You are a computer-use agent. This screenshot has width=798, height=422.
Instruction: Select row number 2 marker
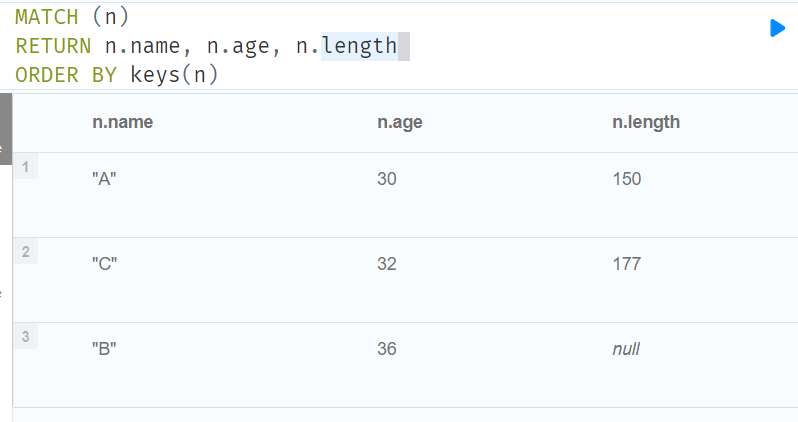point(26,251)
